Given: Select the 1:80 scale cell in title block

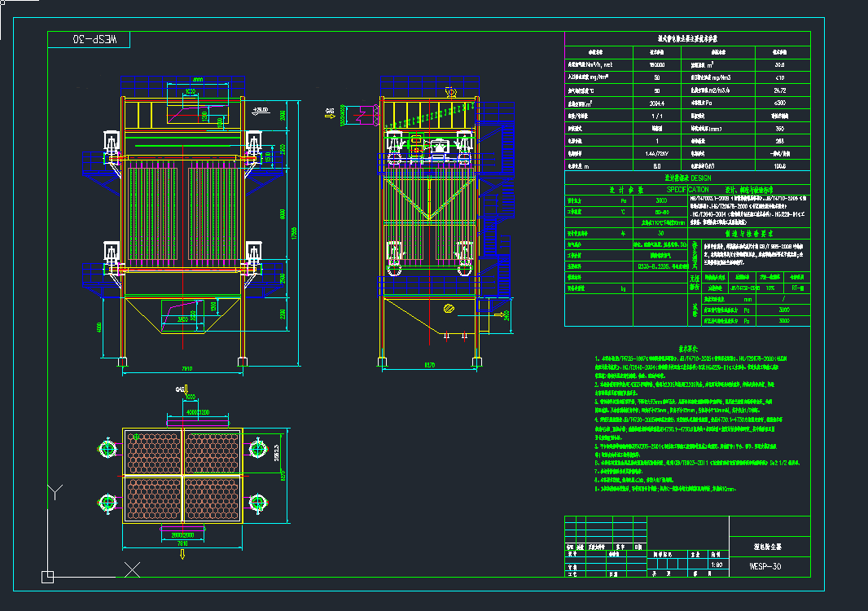Looking at the screenshot, I should coord(717,563).
